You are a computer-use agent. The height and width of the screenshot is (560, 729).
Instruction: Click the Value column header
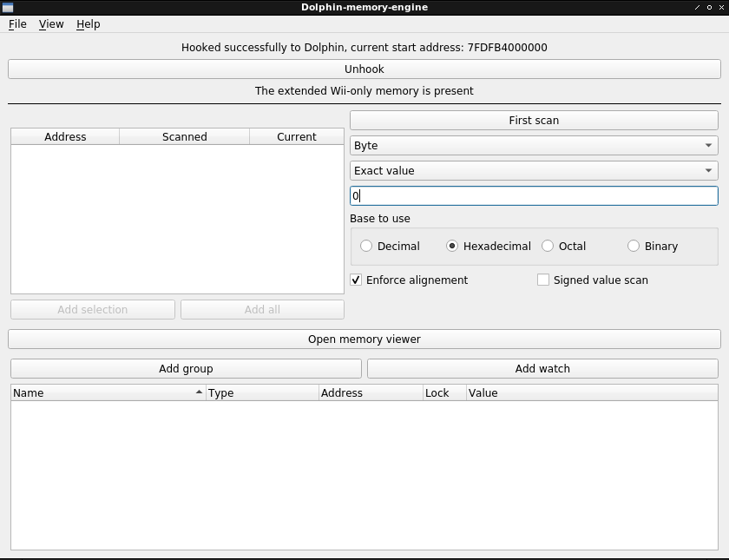pos(592,393)
